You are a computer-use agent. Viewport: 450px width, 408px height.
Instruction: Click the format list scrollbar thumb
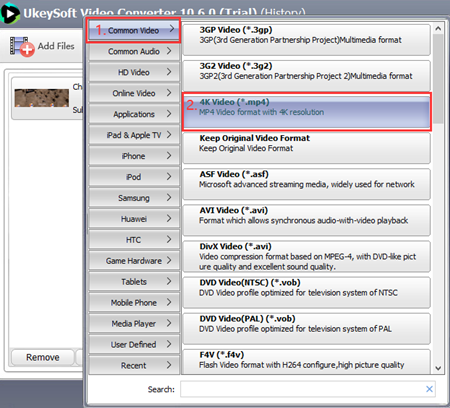(x=438, y=78)
